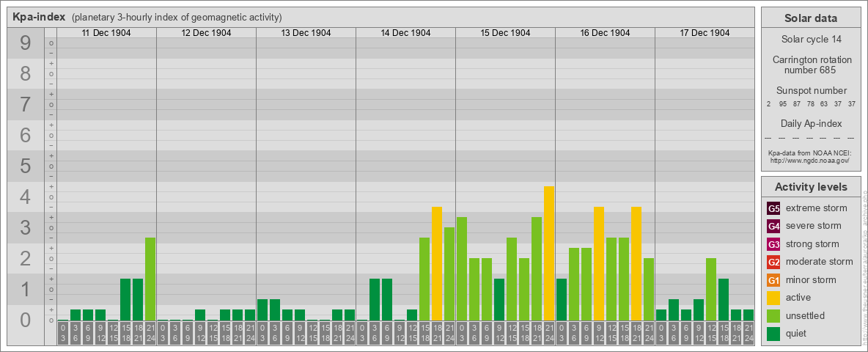Click the light green bar on 11 Dec 21-24
This screenshot has width=868, height=352.
150,279
